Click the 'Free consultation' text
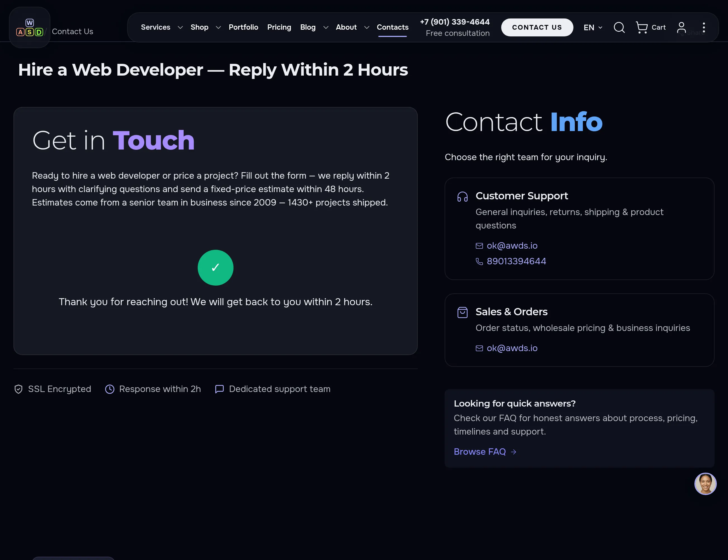The image size is (728, 560). 458,33
